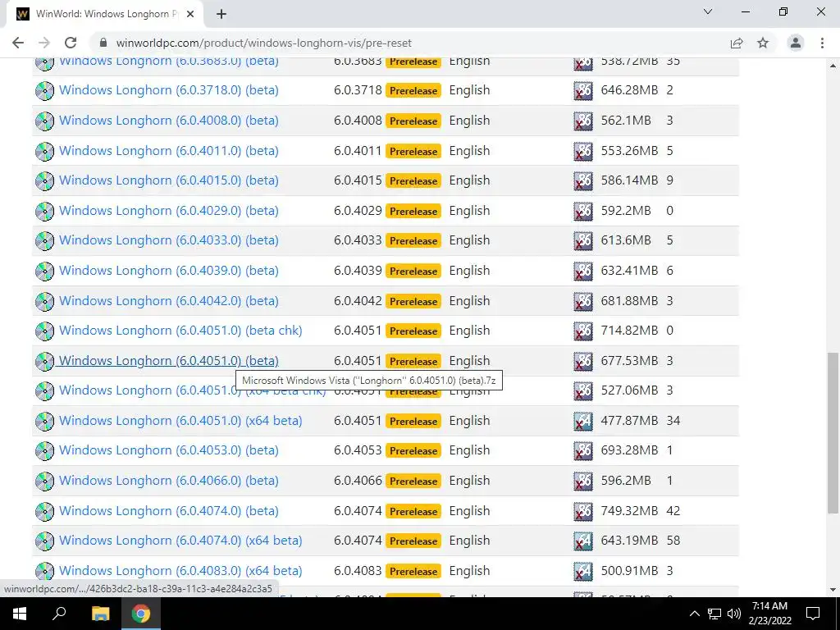
Task: Open the Chrome three-dot menu
Action: [822, 43]
